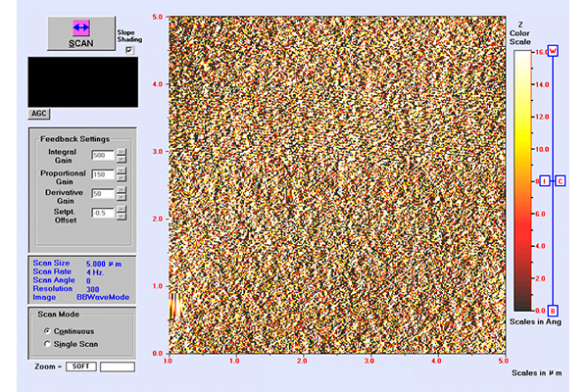Click the black signal display panel
The height and width of the screenshot is (392, 588).
(x=83, y=82)
